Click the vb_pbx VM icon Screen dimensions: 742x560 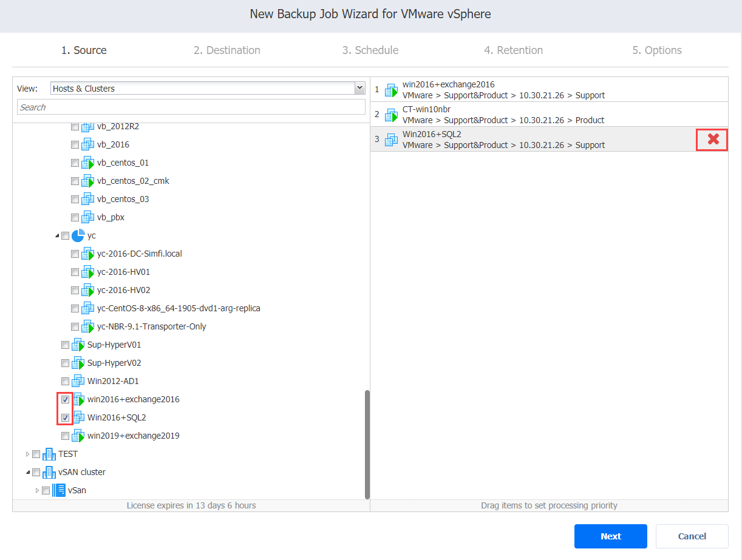(x=87, y=217)
